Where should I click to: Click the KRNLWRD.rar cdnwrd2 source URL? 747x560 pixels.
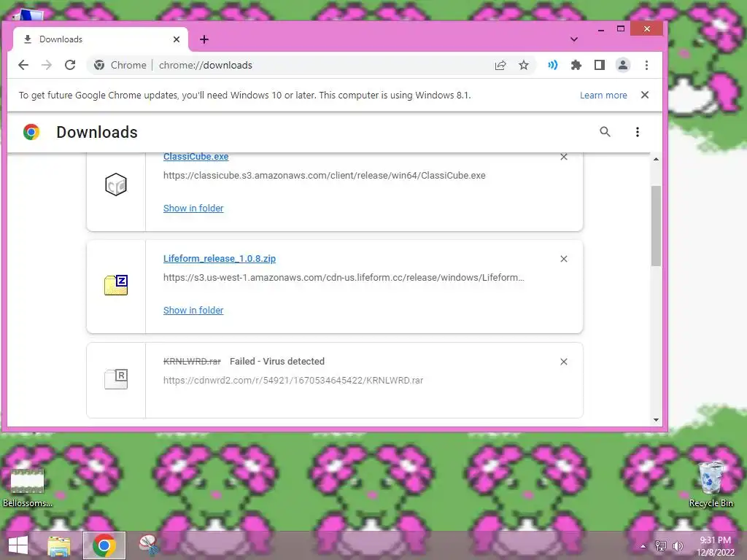pyautogui.click(x=293, y=380)
